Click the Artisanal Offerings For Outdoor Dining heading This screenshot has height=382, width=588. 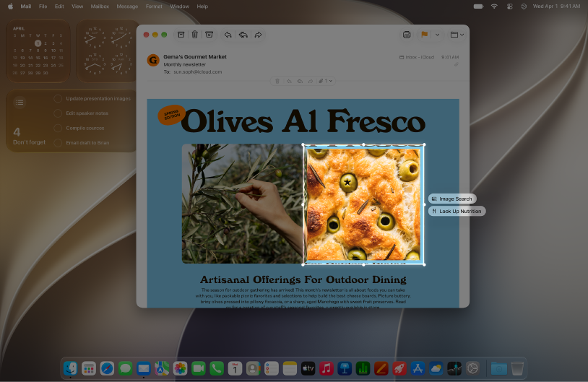pyautogui.click(x=303, y=279)
